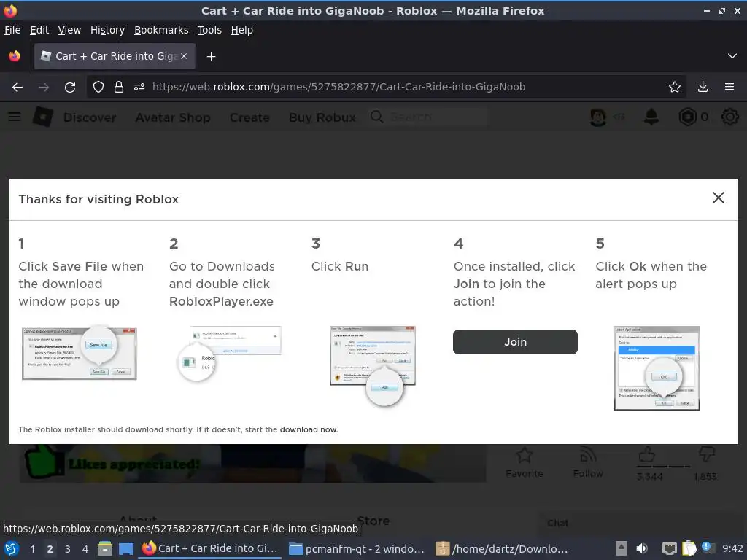This screenshot has width=747, height=560.
Task: Click the clock showing 9:42
Action: (x=732, y=548)
